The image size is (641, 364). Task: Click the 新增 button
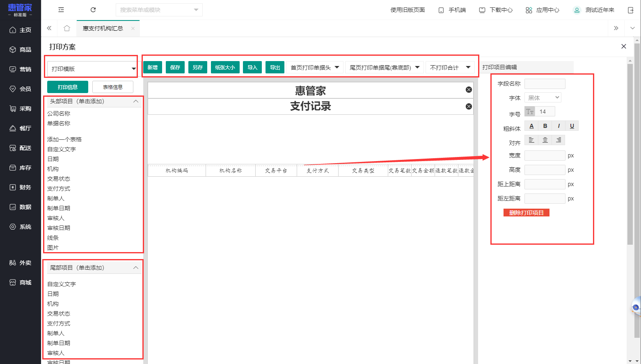click(153, 67)
